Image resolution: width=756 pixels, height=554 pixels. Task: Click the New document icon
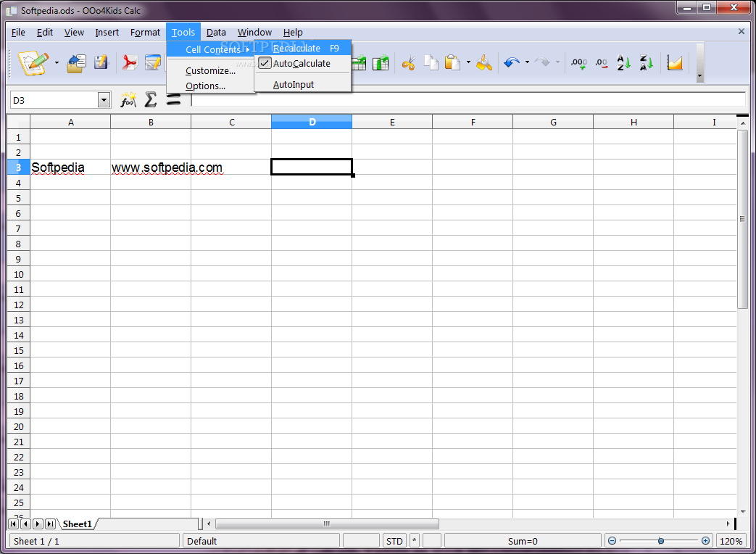pos(33,62)
